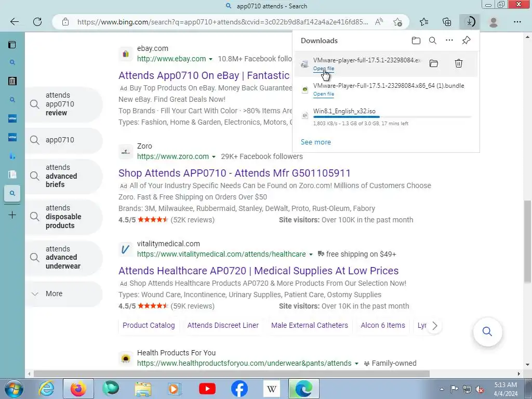Select the highlighted active search tab

[12, 193]
